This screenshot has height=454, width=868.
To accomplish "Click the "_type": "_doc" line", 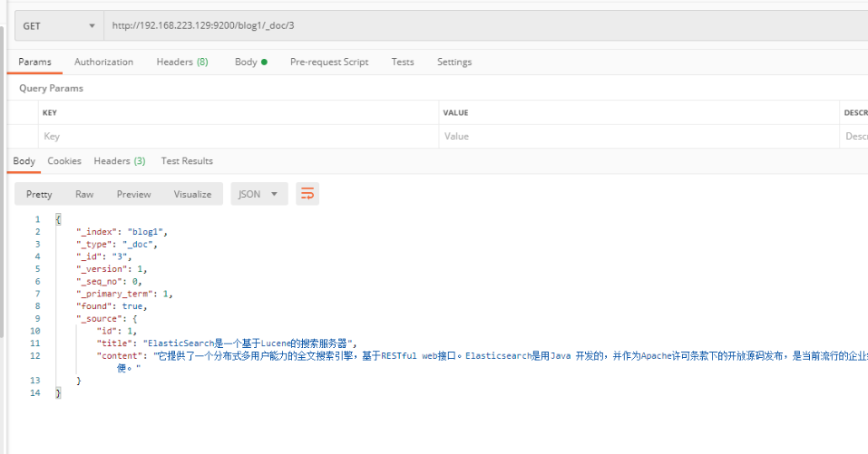I will click(117, 244).
